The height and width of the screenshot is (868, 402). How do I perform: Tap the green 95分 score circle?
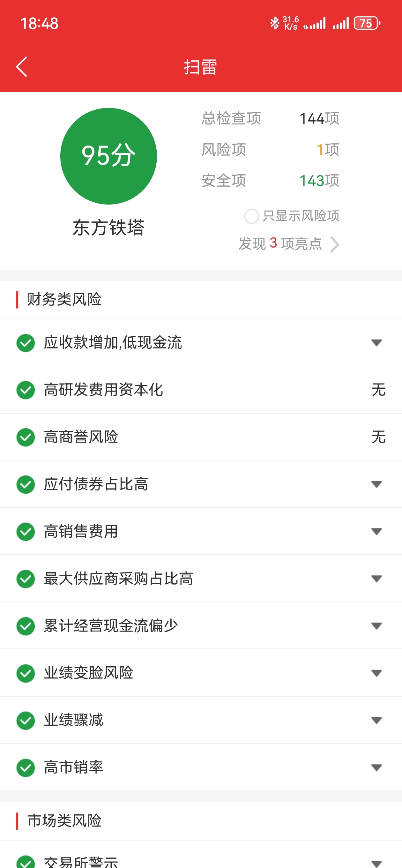tap(108, 156)
